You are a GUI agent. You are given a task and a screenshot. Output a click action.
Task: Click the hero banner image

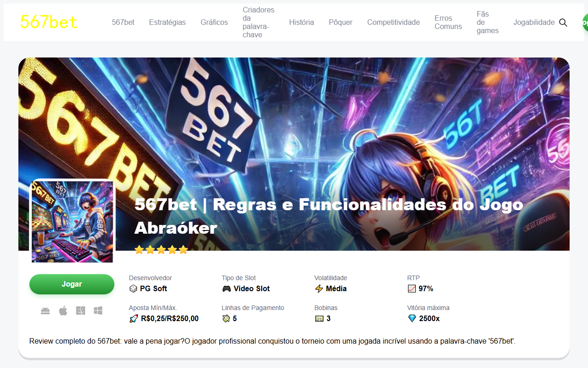pos(294,154)
